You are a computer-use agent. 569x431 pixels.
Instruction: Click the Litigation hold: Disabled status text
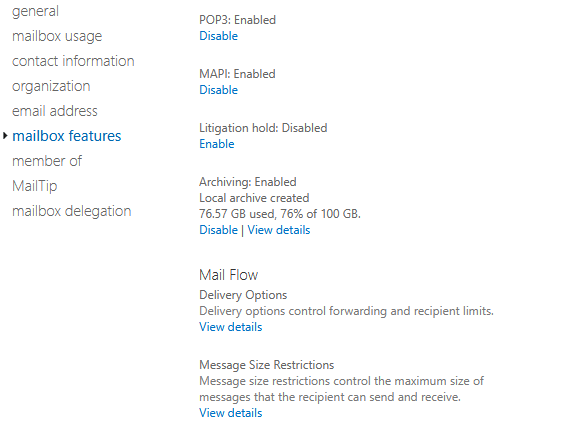coord(263,128)
